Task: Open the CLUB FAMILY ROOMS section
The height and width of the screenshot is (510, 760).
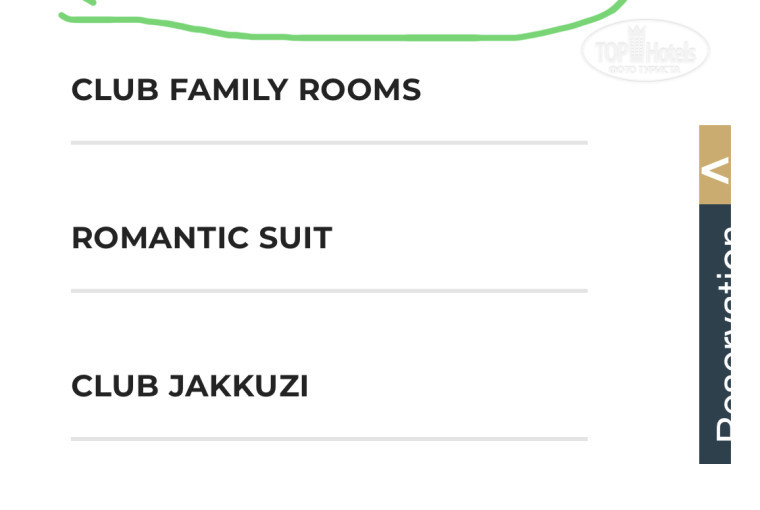Action: click(x=246, y=90)
